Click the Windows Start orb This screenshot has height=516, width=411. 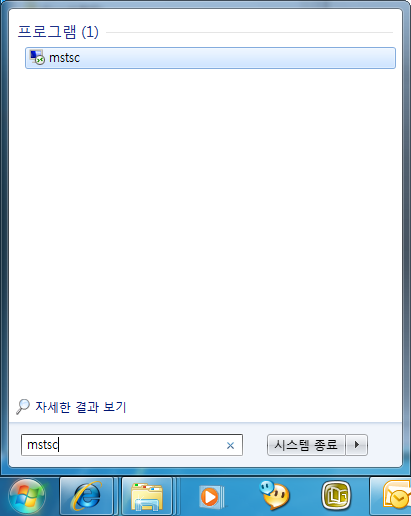(x=27, y=496)
